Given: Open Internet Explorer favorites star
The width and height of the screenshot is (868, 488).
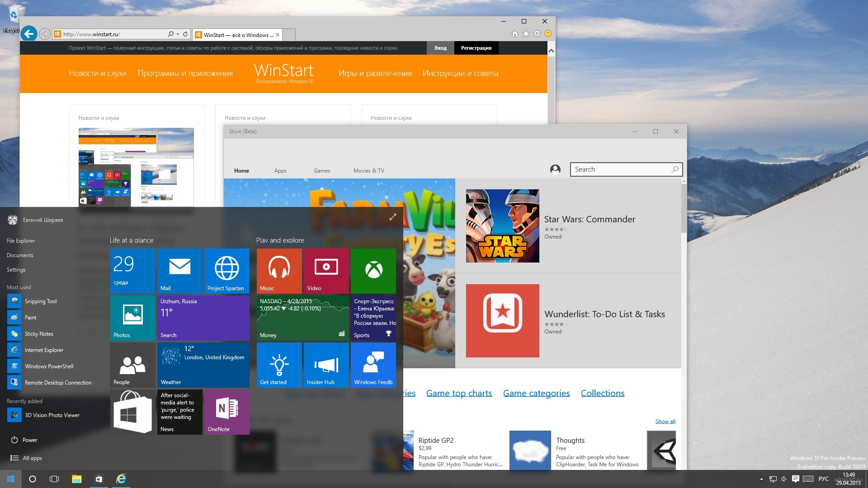Looking at the screenshot, I should 526,33.
